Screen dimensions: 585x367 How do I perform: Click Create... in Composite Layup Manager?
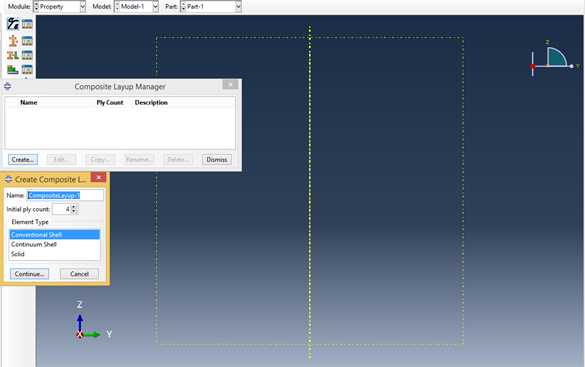point(23,160)
